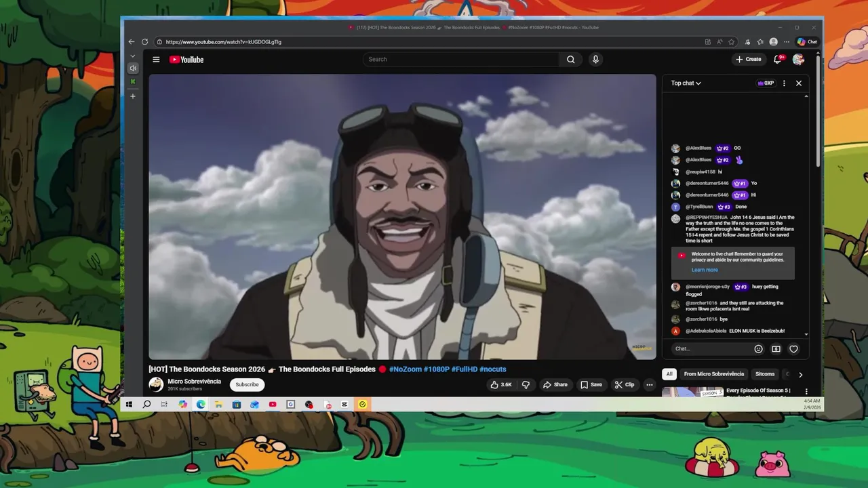Open Read aloud icon in address bar
The image size is (868, 488).
coord(719,42)
